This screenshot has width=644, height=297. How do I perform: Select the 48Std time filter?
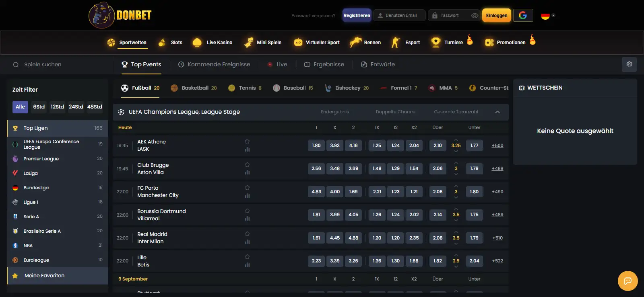[x=95, y=107]
